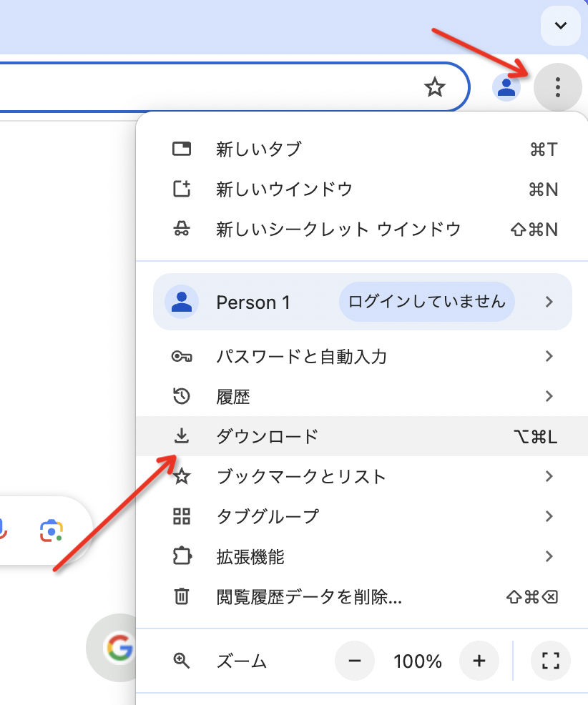
Task: Click the three-dot Chrome menu icon
Action: [558, 87]
